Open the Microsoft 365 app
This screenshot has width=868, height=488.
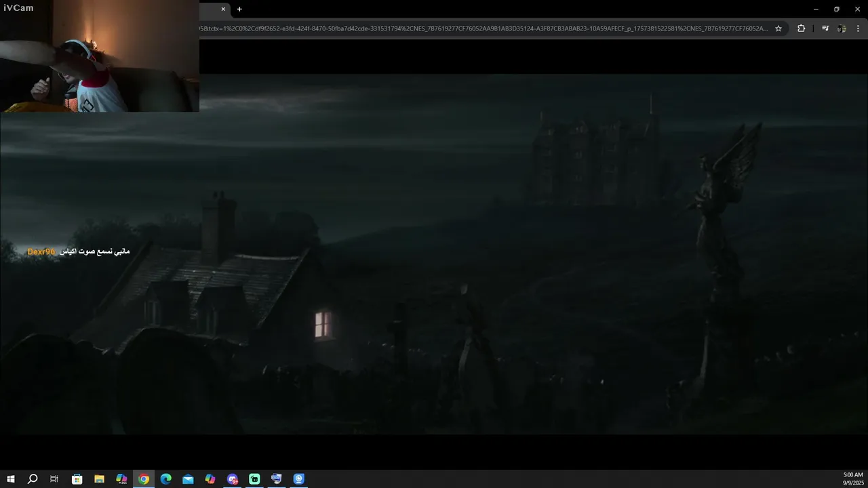[121, 479]
